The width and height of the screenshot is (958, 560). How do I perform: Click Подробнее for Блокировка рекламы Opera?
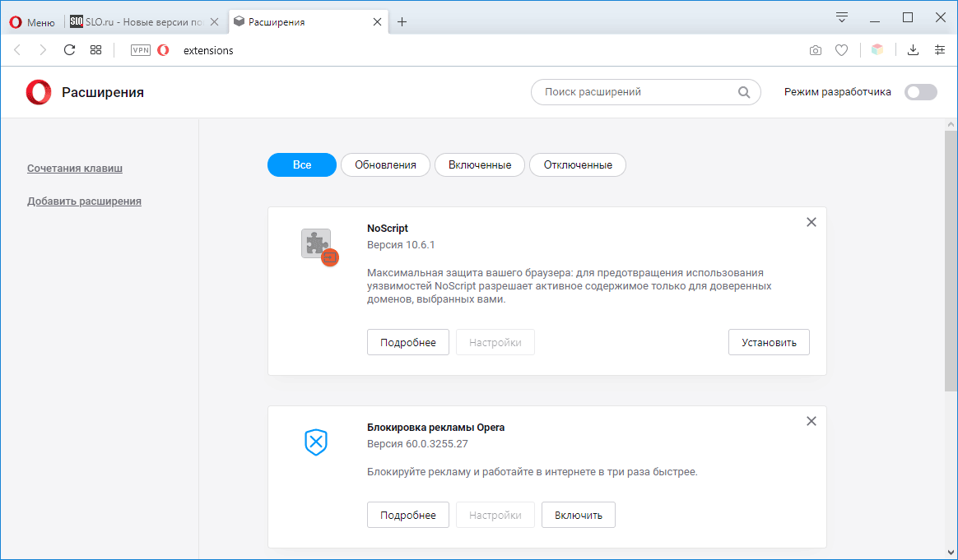pos(408,515)
